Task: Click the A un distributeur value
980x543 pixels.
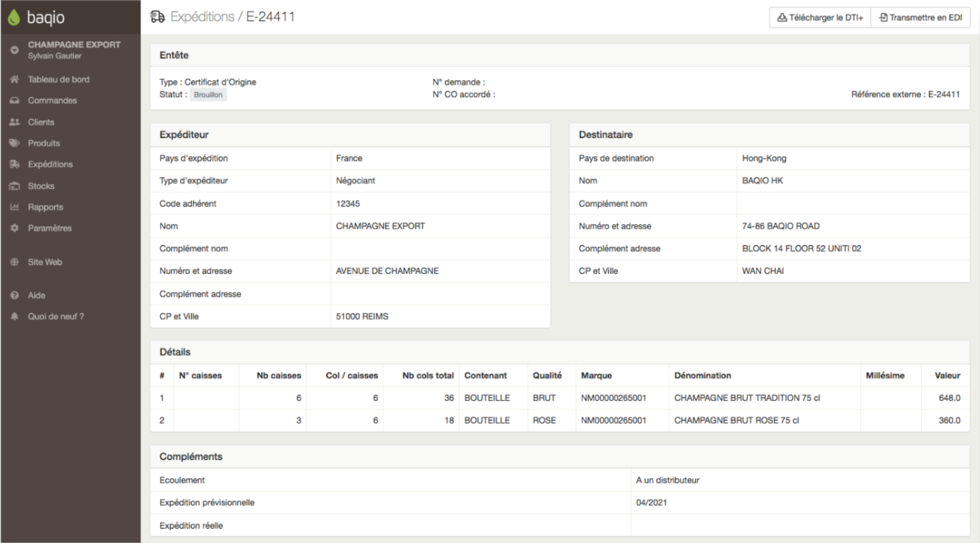Action: click(x=668, y=480)
